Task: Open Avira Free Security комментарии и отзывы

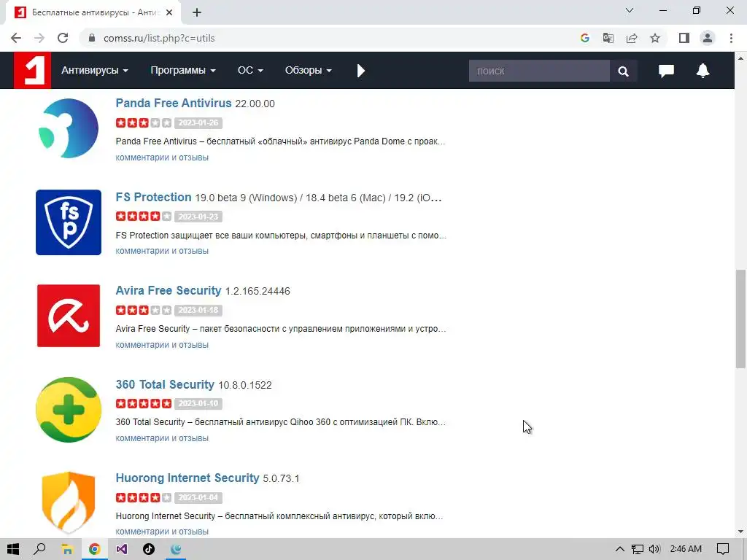Action: pos(162,345)
